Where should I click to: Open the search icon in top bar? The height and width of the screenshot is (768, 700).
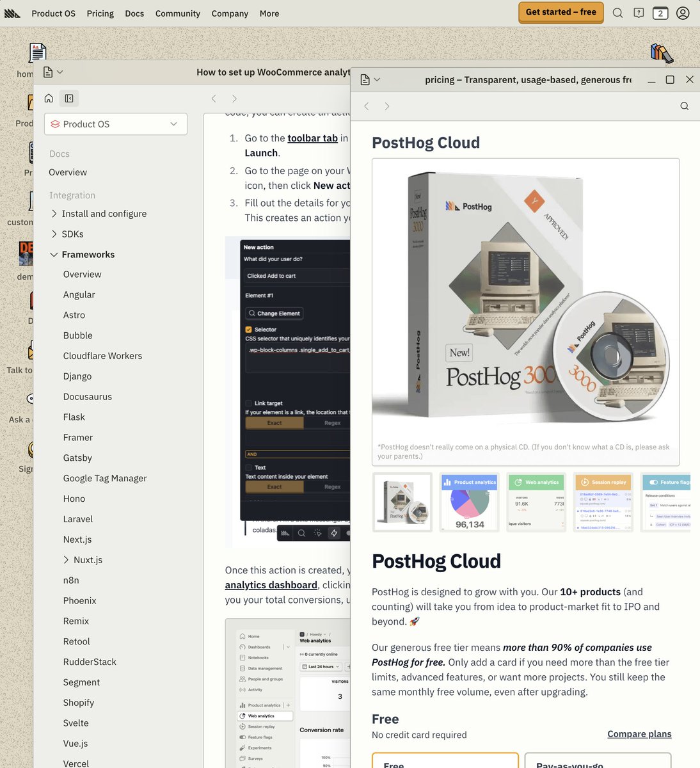click(x=617, y=13)
